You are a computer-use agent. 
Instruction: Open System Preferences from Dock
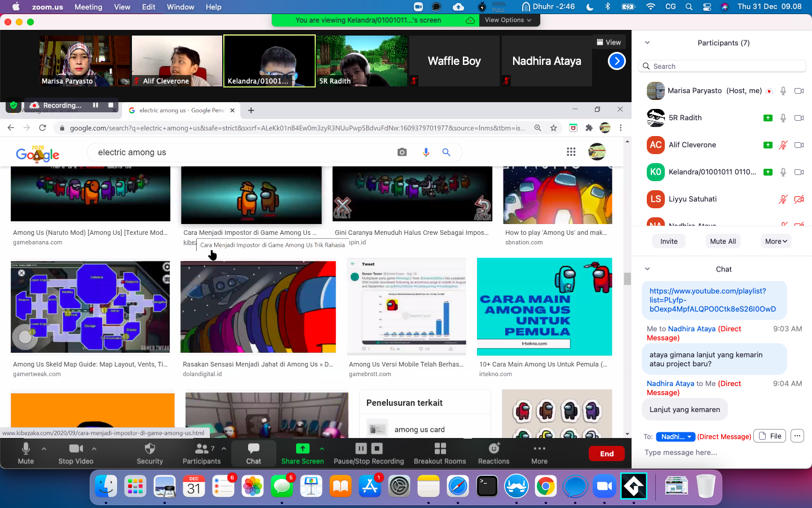399,486
